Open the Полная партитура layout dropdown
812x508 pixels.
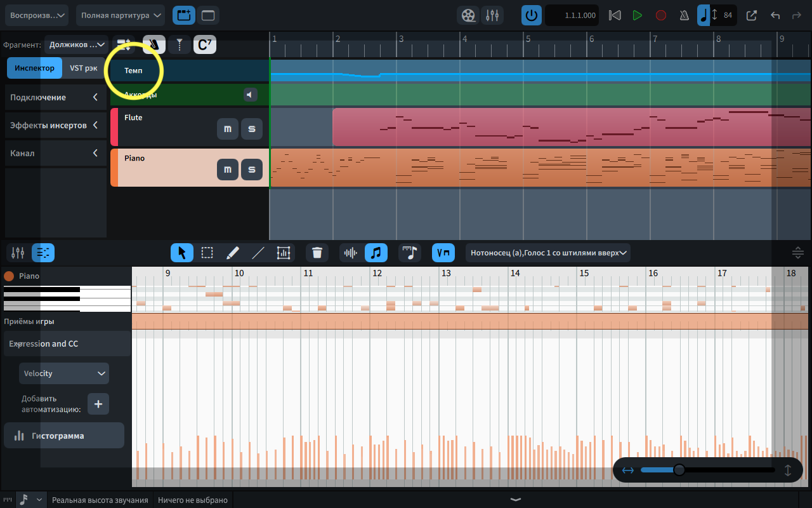(x=121, y=15)
